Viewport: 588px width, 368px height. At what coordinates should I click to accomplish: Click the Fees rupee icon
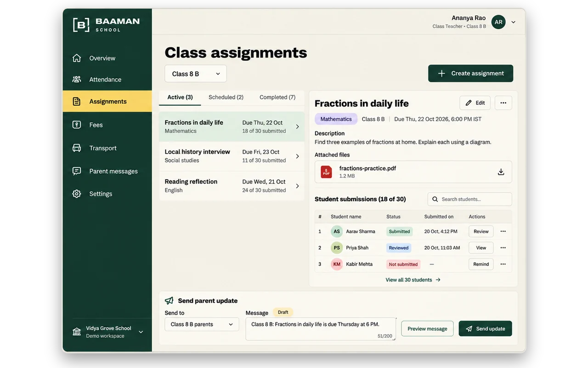[77, 125]
